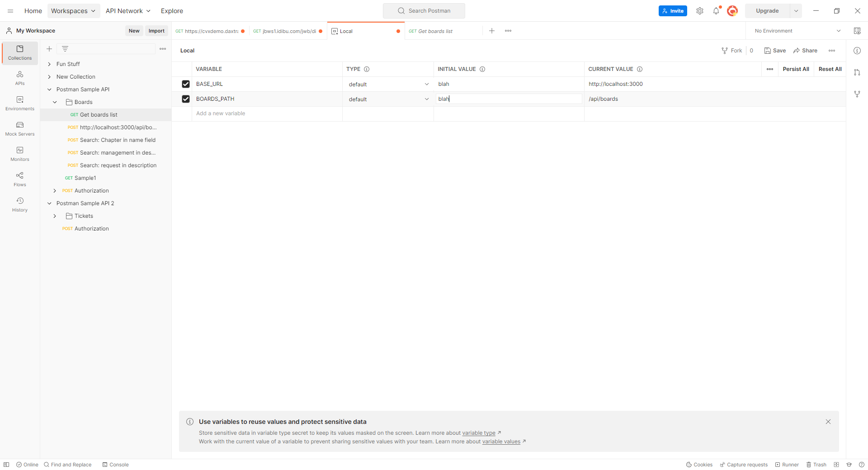Open the APIs sidebar panel
The height and width of the screenshot is (470, 868).
click(20, 78)
